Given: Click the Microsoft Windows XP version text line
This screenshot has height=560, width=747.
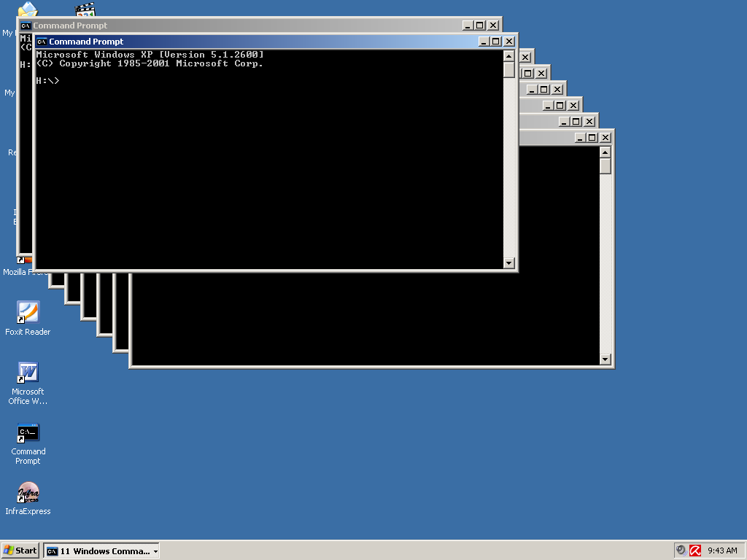Looking at the screenshot, I should click(150, 55).
